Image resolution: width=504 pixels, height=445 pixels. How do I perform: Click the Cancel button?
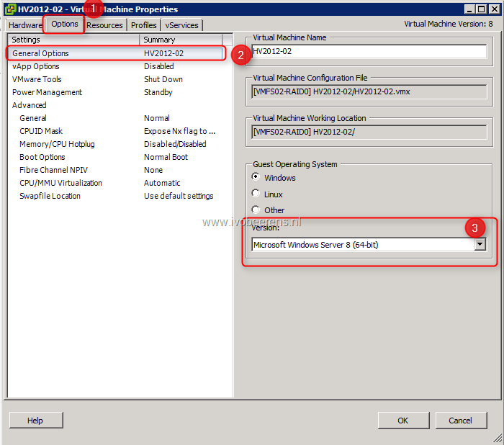pyautogui.click(x=461, y=421)
